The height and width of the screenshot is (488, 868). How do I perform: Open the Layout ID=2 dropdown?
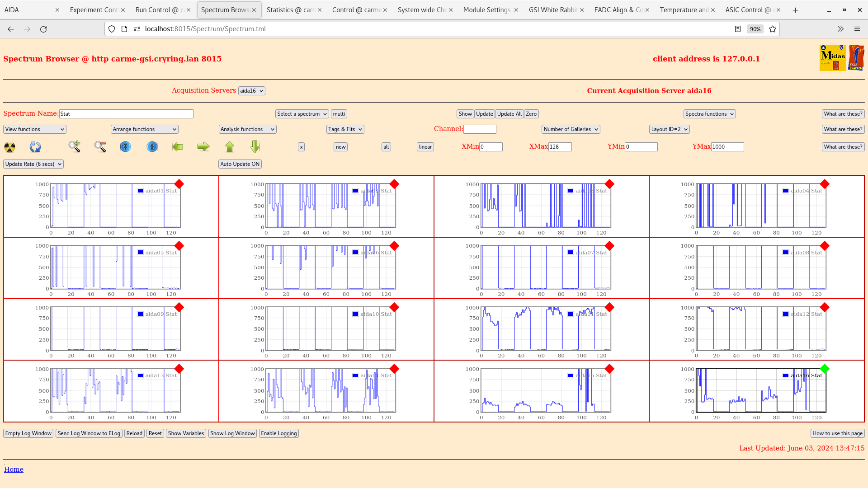tap(670, 129)
